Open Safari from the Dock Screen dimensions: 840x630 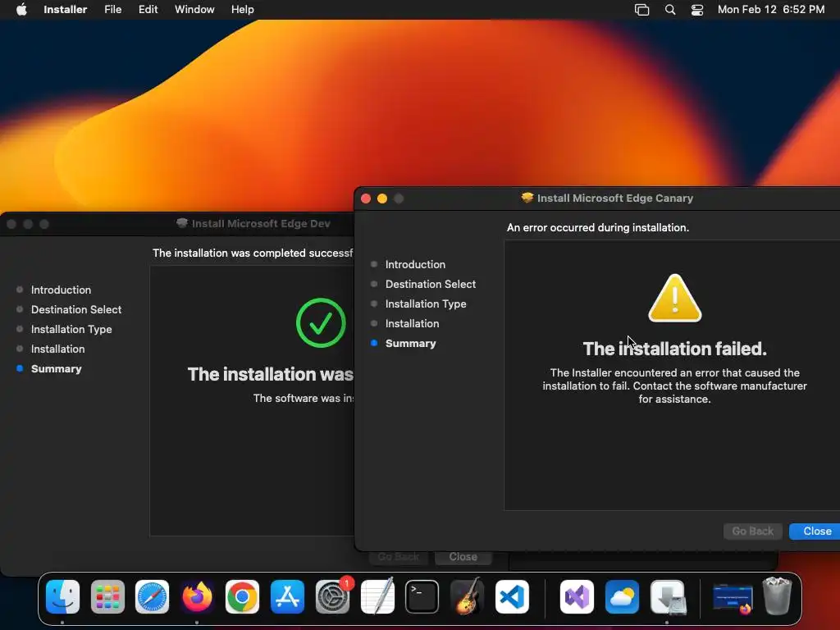152,597
